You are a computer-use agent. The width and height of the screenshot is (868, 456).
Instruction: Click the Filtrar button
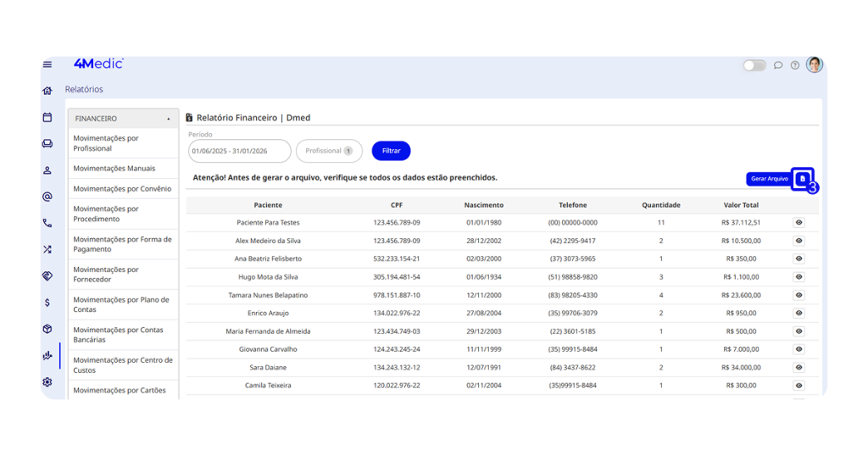[x=391, y=151]
